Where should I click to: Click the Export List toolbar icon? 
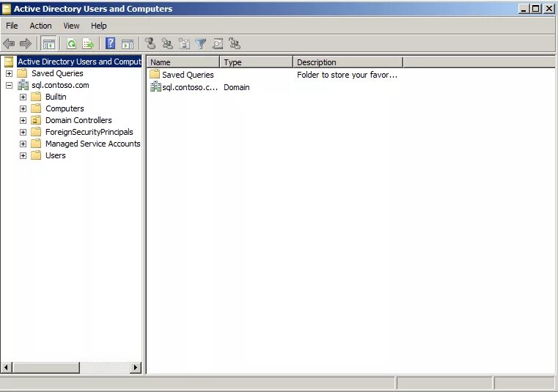[87, 44]
